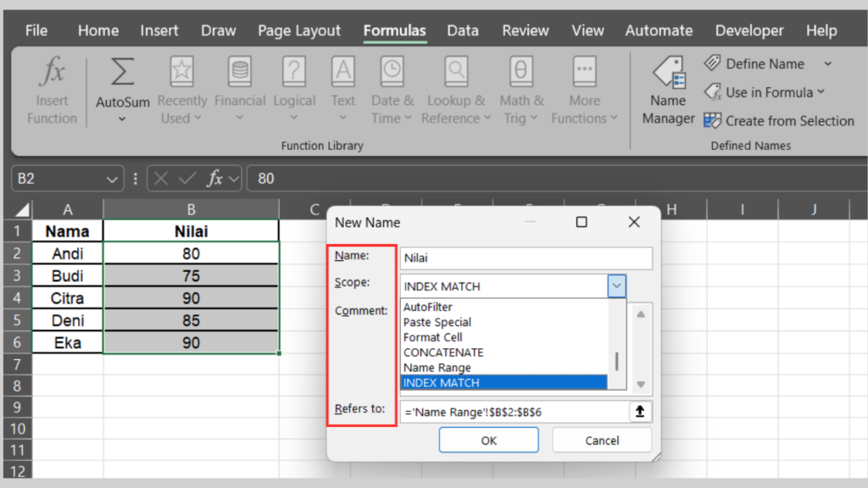
Task: Expand the Scope dropdown arrow
Action: 617,286
